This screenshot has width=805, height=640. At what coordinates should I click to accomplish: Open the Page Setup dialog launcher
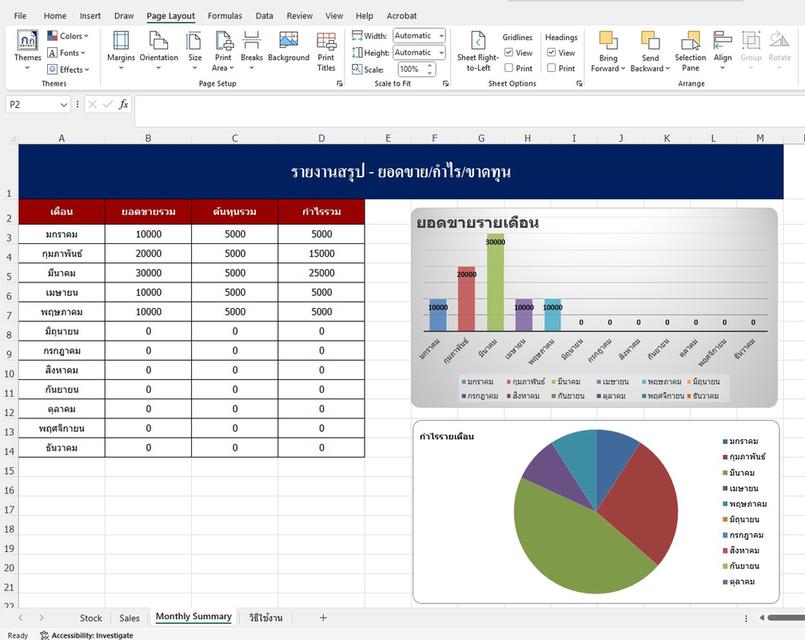[339, 84]
